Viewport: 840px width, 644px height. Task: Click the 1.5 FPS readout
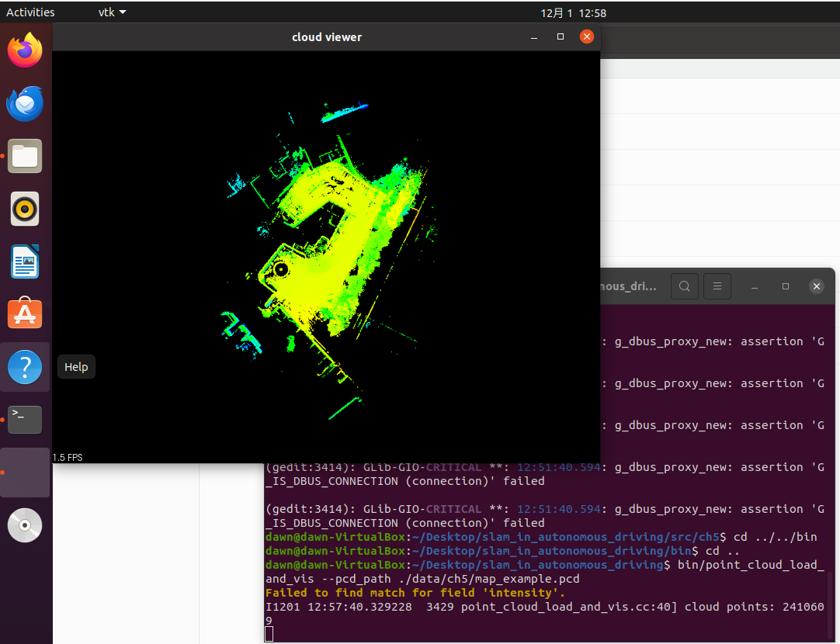68,457
